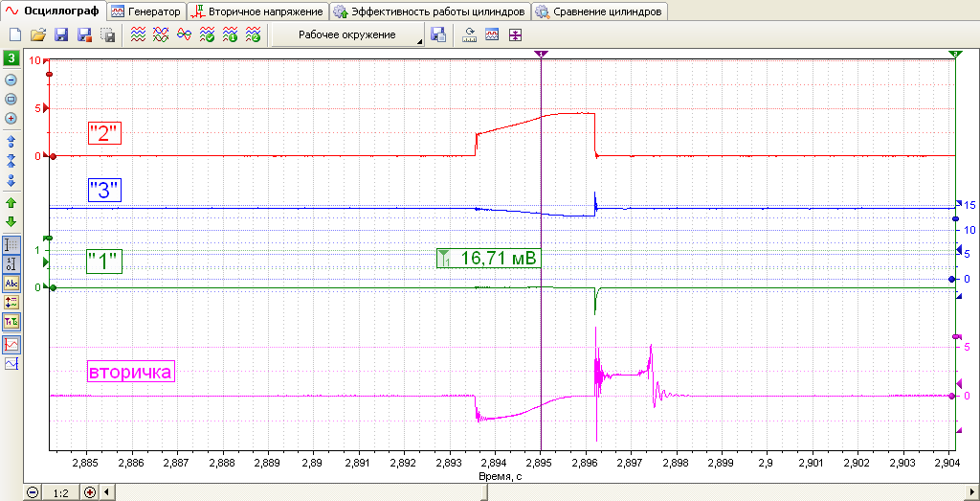The height and width of the screenshot is (501, 980).
Task: Click the vertical zoom reset square icon
Action: point(11,99)
